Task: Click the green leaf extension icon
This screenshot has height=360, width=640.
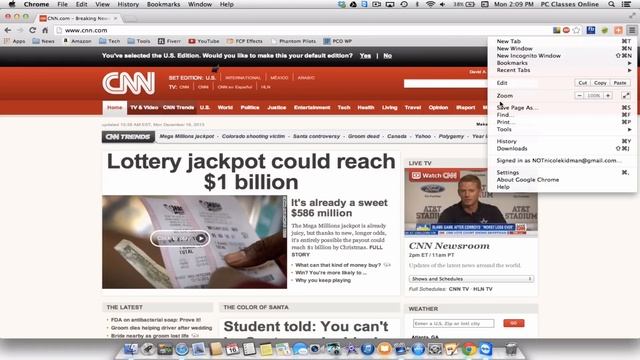Action: coord(604,30)
